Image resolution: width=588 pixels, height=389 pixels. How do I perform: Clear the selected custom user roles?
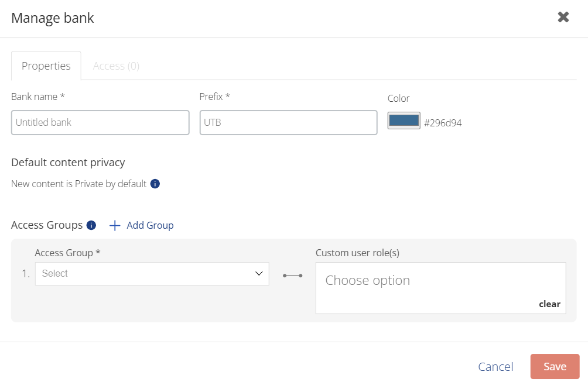[x=549, y=304]
